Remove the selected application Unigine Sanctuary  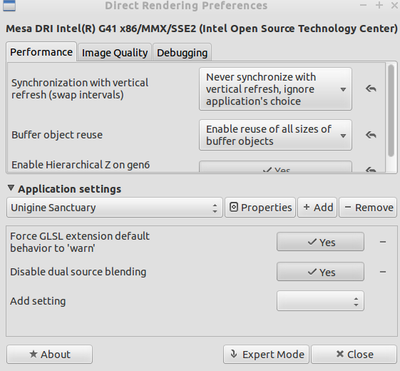tap(368, 207)
